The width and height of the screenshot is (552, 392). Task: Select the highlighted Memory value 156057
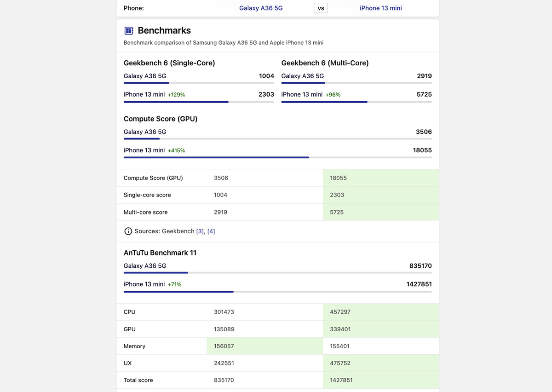pyautogui.click(x=224, y=346)
